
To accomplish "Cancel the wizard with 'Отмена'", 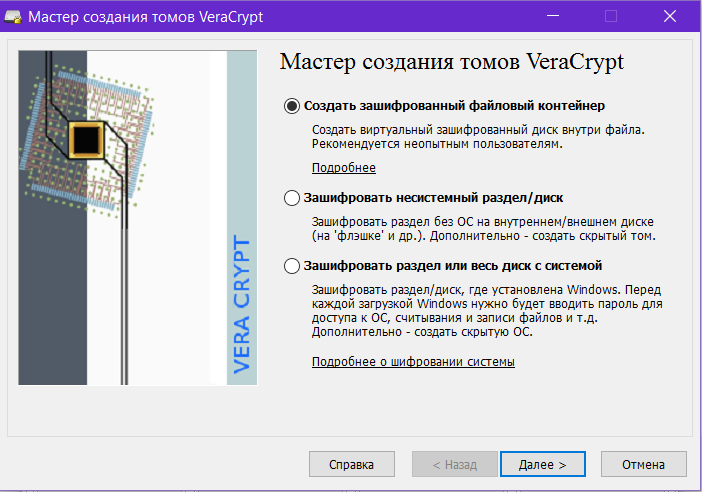I will [643, 464].
